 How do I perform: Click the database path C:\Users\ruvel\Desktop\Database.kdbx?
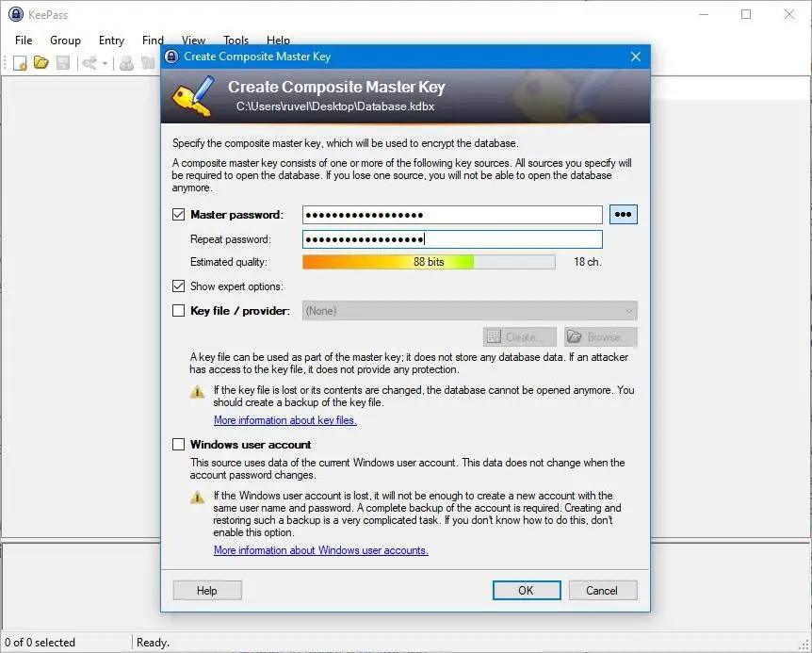tap(335, 106)
